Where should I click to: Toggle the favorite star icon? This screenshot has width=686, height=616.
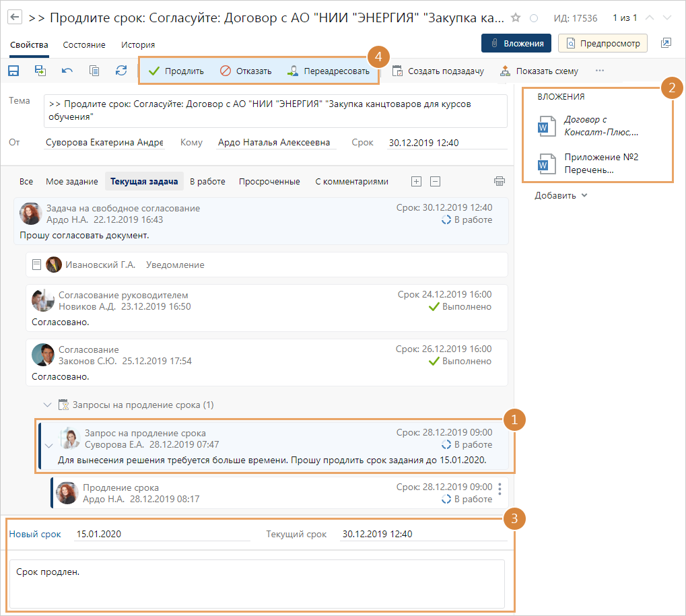[x=516, y=18]
